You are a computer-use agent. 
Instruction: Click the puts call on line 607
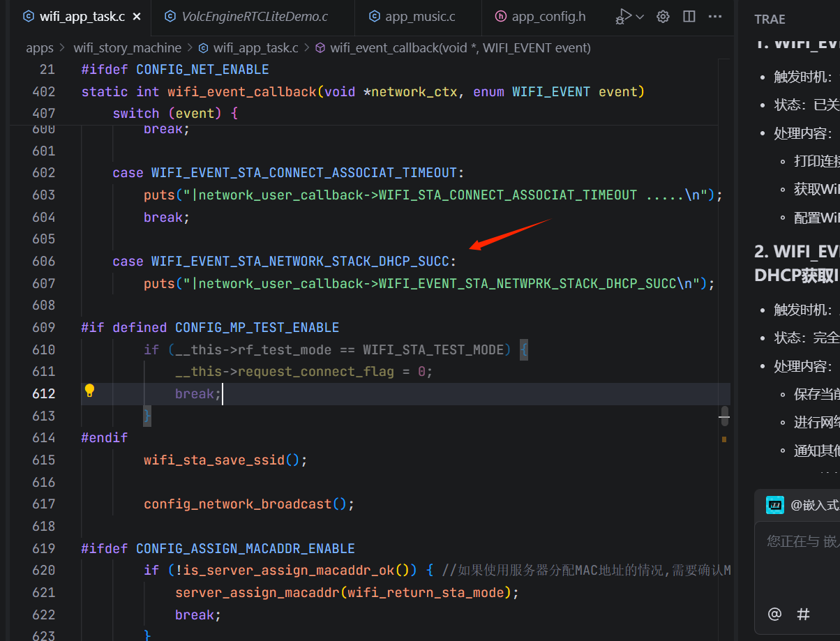429,283
